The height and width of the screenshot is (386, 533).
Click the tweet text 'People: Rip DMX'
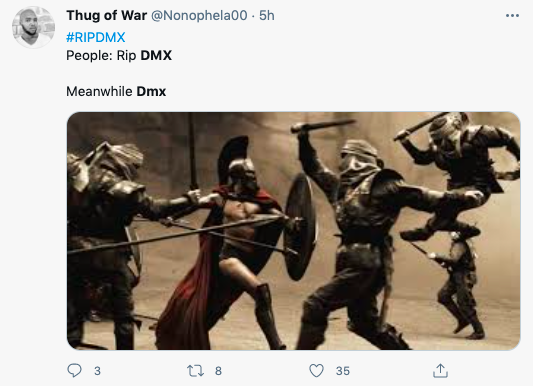119,55
